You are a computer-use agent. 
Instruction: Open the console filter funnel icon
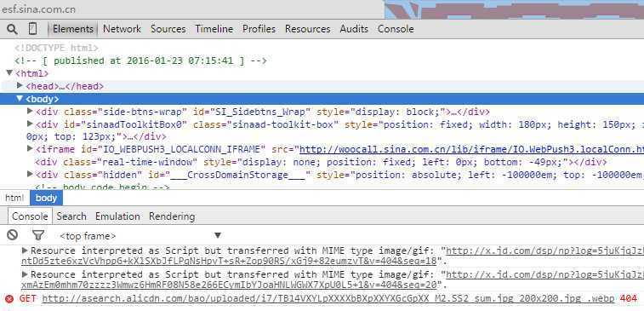pos(38,235)
